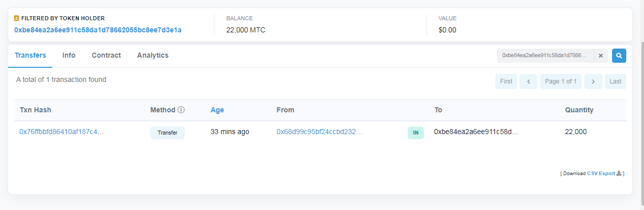Go to next page with right chevron
The height and width of the screenshot is (210, 644).
(x=593, y=81)
